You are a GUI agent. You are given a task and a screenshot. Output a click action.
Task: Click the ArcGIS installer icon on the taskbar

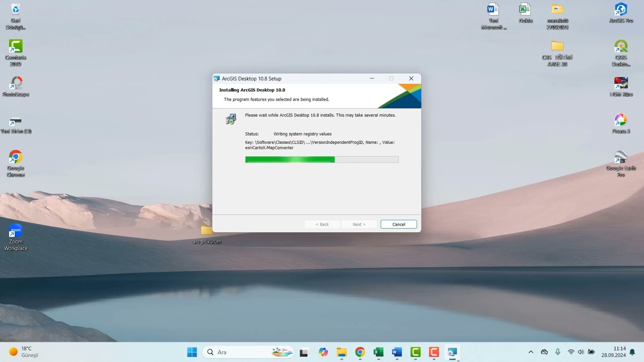pyautogui.click(x=452, y=352)
